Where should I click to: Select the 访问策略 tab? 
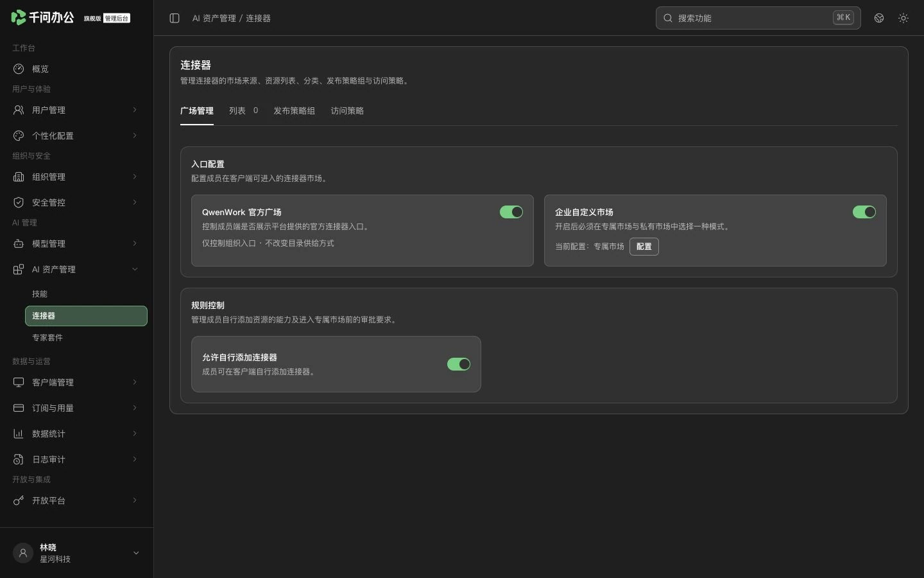click(347, 110)
